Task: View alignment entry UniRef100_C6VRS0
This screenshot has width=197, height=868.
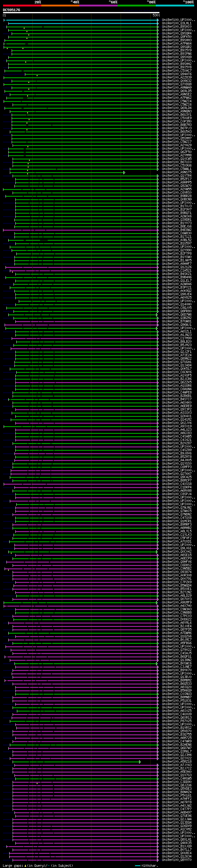Action: pos(177,193)
